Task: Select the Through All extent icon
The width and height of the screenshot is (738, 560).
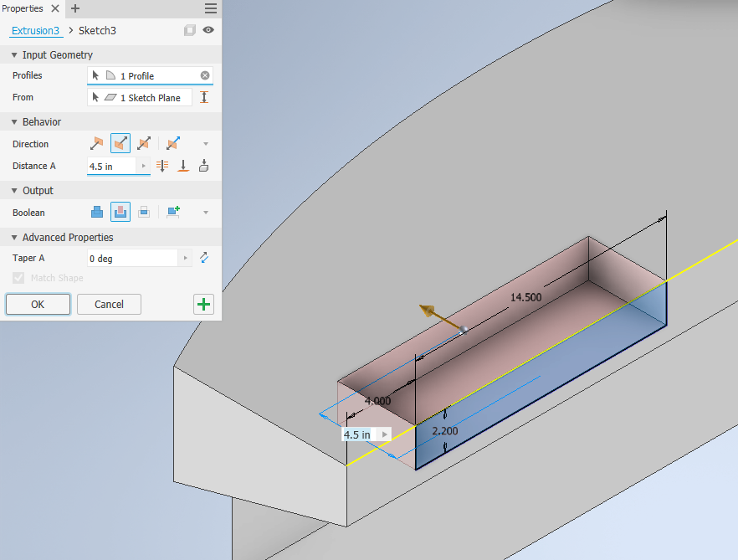Action: [x=162, y=166]
